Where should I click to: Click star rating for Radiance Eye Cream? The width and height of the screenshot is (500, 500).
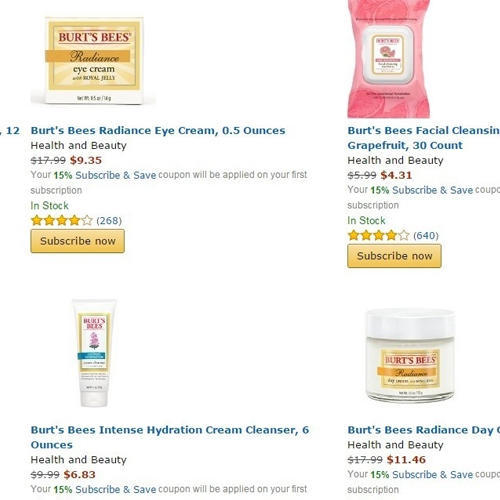[61, 220]
